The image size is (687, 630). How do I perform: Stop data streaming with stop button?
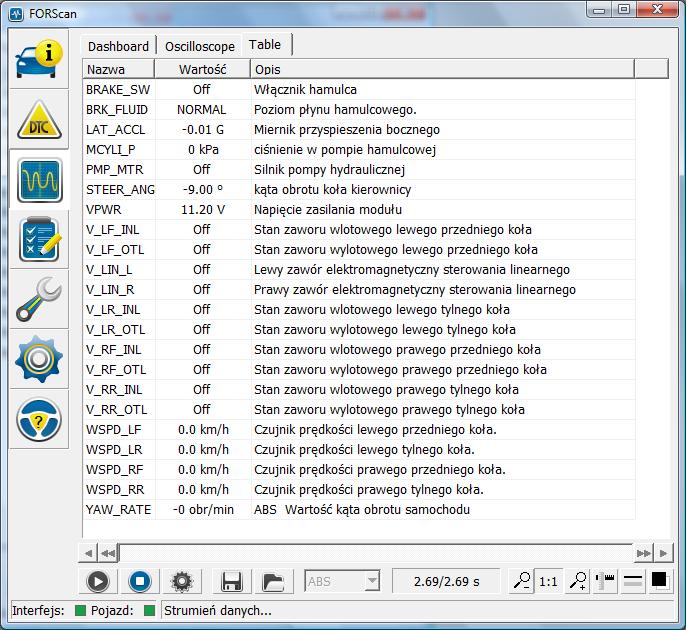[140, 581]
